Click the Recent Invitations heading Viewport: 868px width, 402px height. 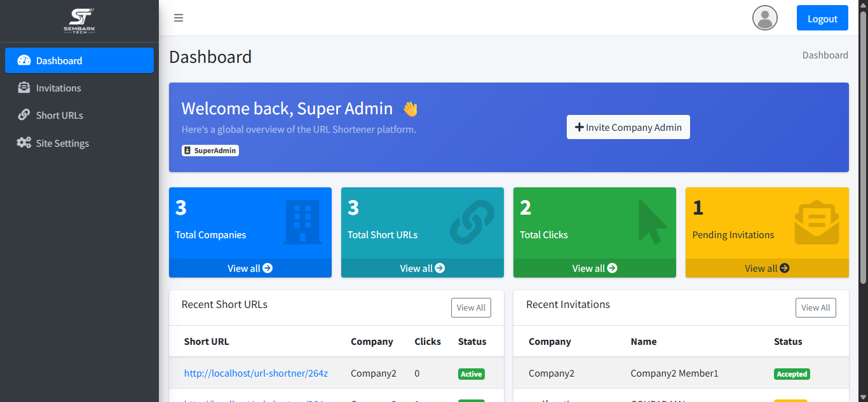pyautogui.click(x=568, y=305)
